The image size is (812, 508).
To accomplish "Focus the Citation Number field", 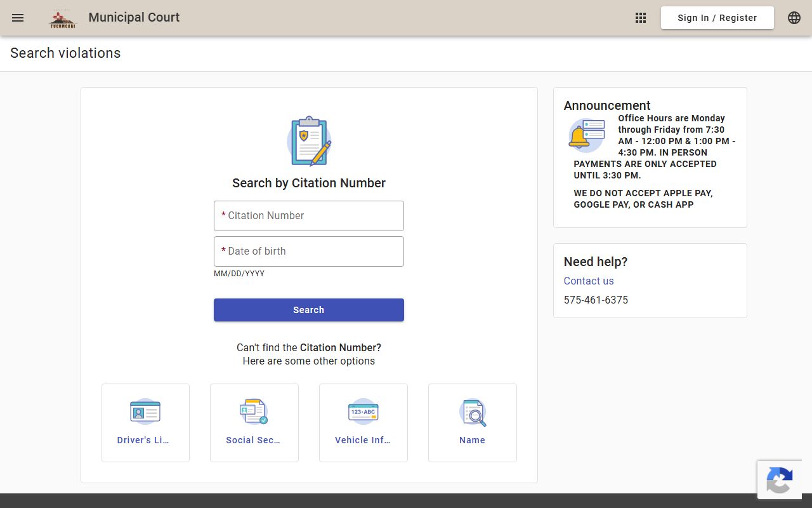I will [309, 216].
